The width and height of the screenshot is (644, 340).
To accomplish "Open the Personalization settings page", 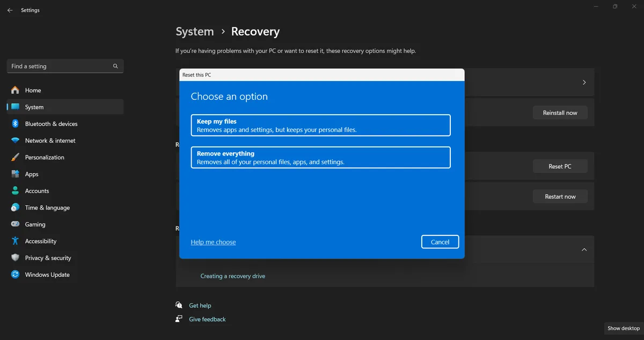I will click(x=65, y=157).
